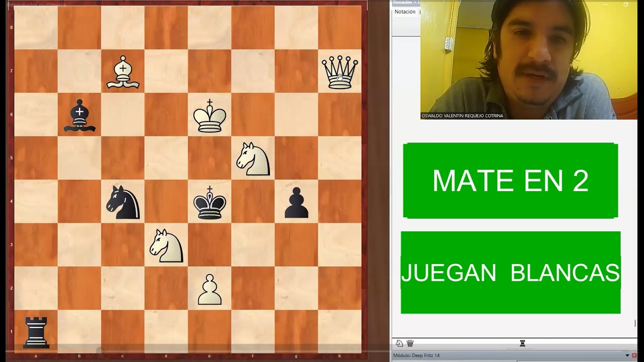644x362 pixels.
Task: Click the captured black rook icon below notation
Action: pos(523,343)
